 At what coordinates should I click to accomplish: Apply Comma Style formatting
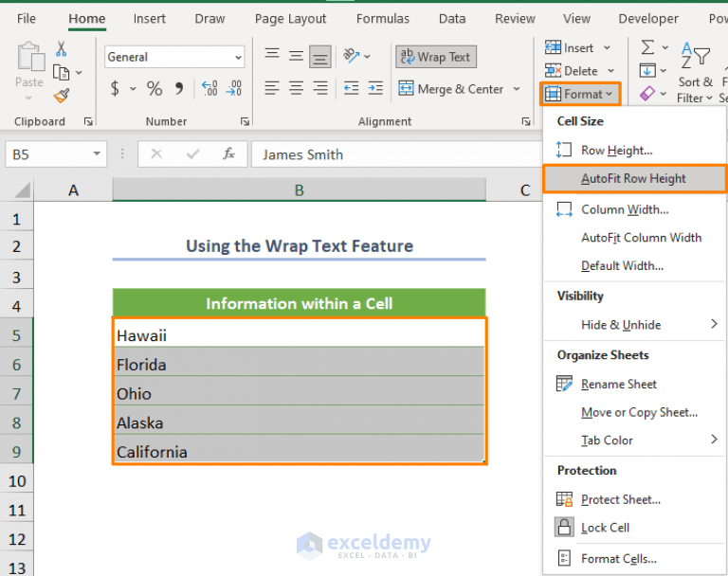click(179, 88)
